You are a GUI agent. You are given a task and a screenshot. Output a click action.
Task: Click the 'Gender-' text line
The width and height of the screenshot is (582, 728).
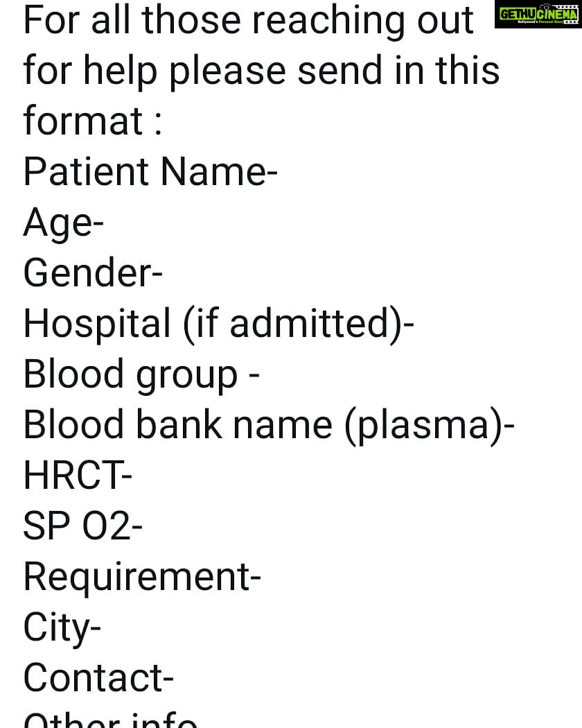click(93, 273)
